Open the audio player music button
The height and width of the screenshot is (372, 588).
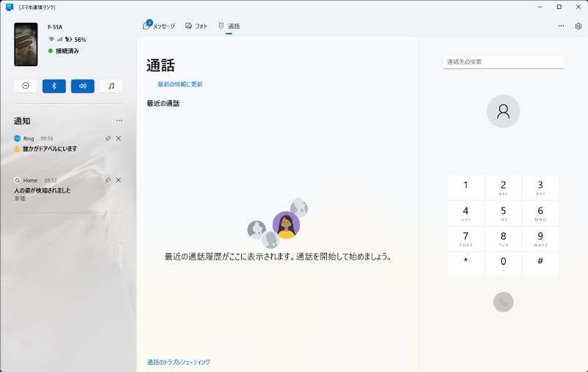[111, 86]
